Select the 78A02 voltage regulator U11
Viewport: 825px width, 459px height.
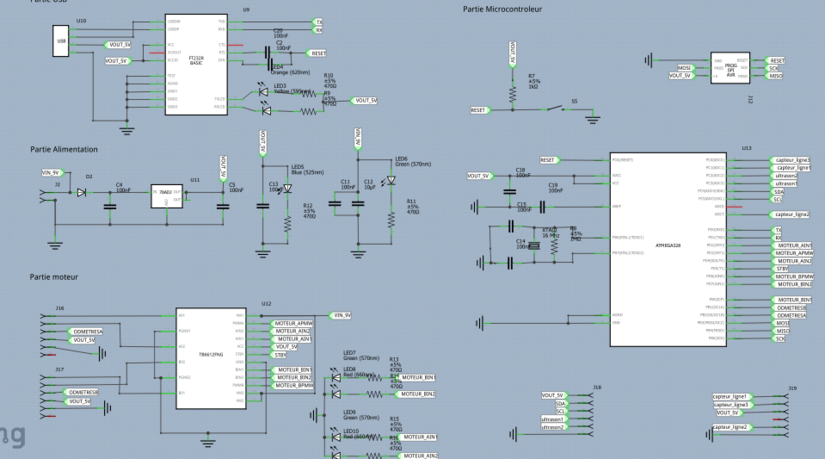[x=165, y=193]
